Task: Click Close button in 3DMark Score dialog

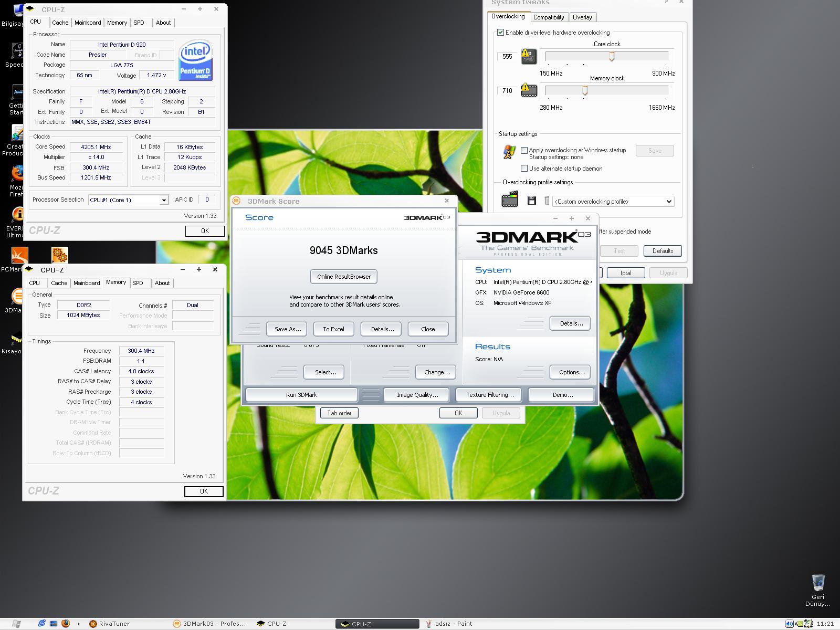Action: pos(428,329)
